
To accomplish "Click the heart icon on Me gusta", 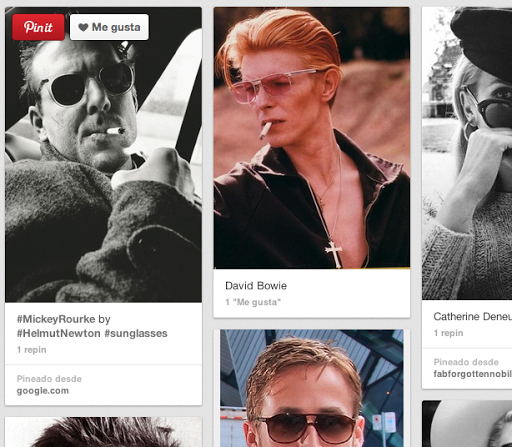I will (x=83, y=27).
